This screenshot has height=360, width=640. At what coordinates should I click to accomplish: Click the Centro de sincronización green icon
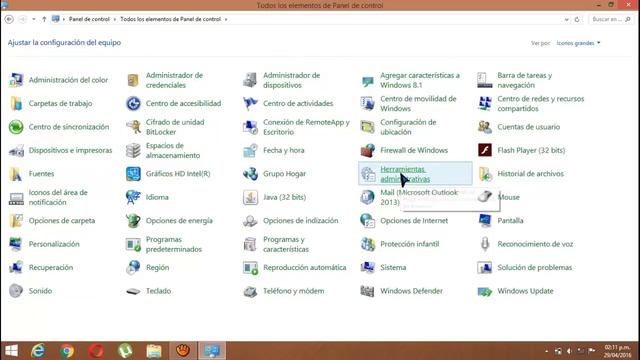tap(16, 127)
